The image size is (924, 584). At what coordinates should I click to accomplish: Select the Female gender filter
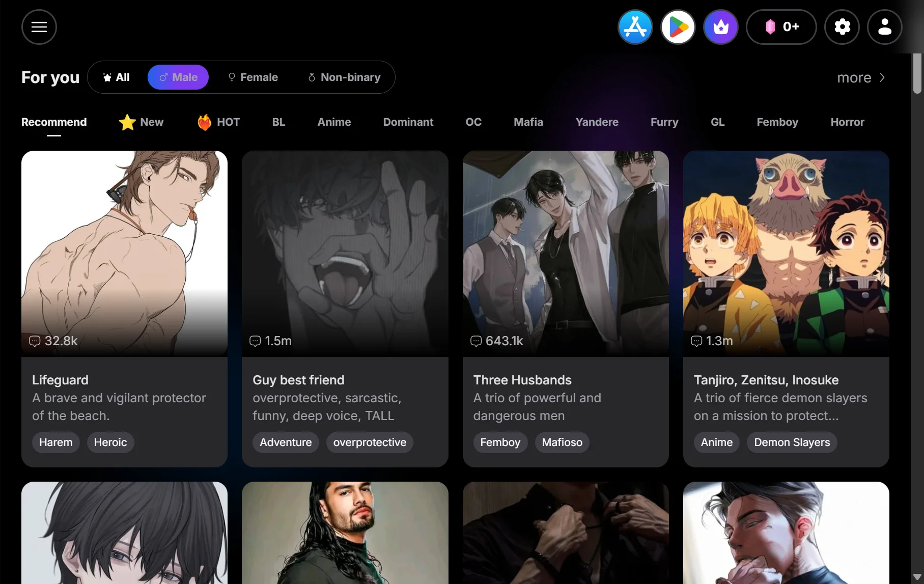point(253,77)
